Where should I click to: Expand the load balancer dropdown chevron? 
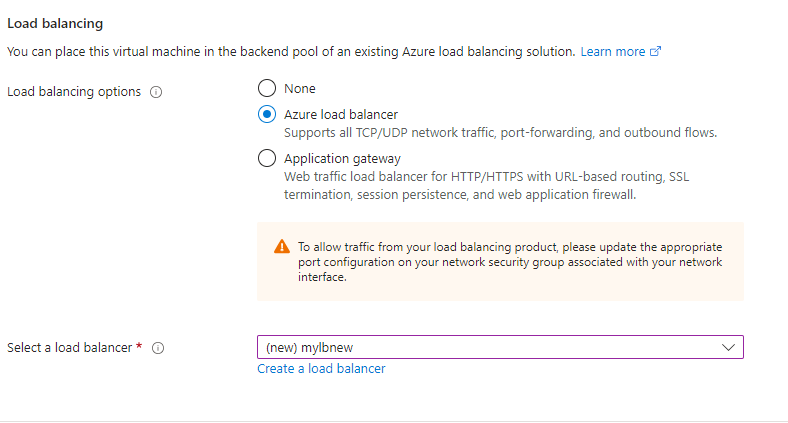tap(728, 347)
